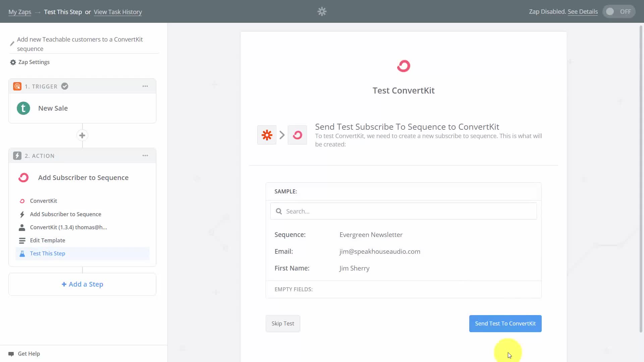
Task: Select the New Sale trigger
Action: coord(53,108)
